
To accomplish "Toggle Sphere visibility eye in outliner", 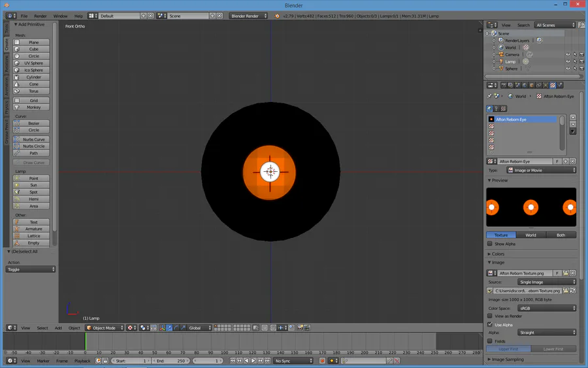I will 568,69.
